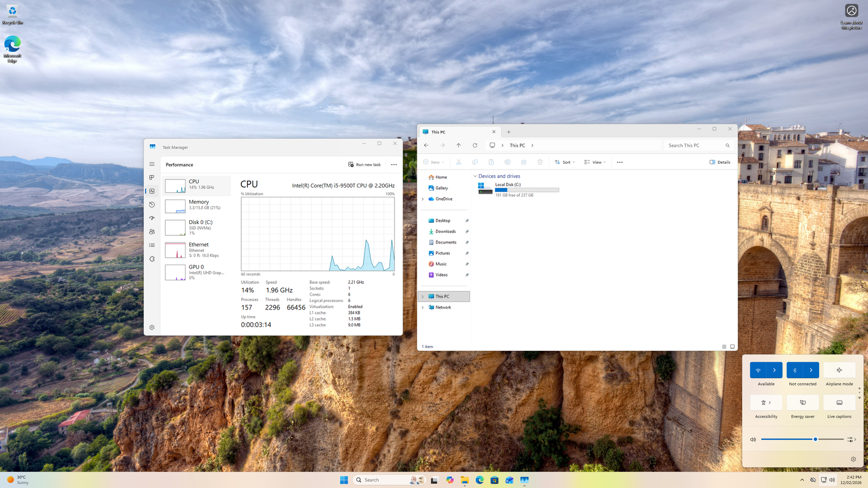The height and width of the screenshot is (488, 868).
Task: Toggle Airplane mode in quick settings
Action: coord(839,370)
